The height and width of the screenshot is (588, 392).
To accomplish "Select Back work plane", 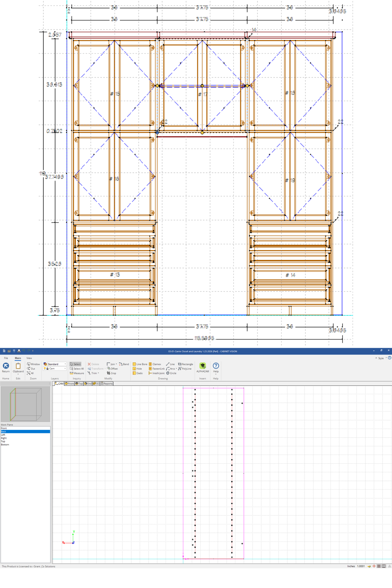I will pyautogui.click(x=25, y=432).
